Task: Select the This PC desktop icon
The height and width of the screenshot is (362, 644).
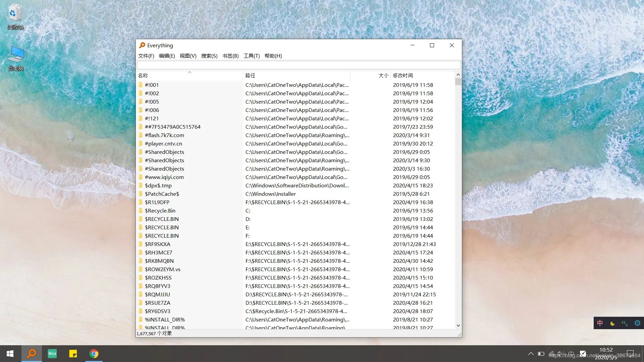Action: (16, 58)
